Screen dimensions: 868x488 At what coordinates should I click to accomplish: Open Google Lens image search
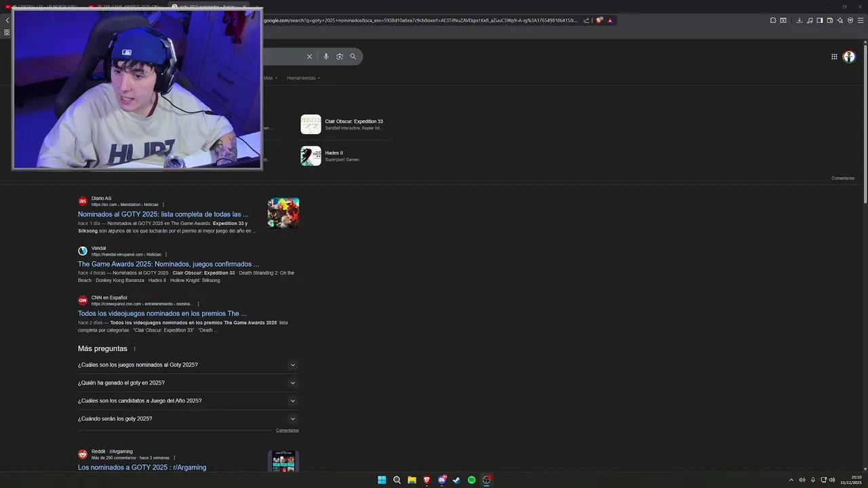pos(340,57)
